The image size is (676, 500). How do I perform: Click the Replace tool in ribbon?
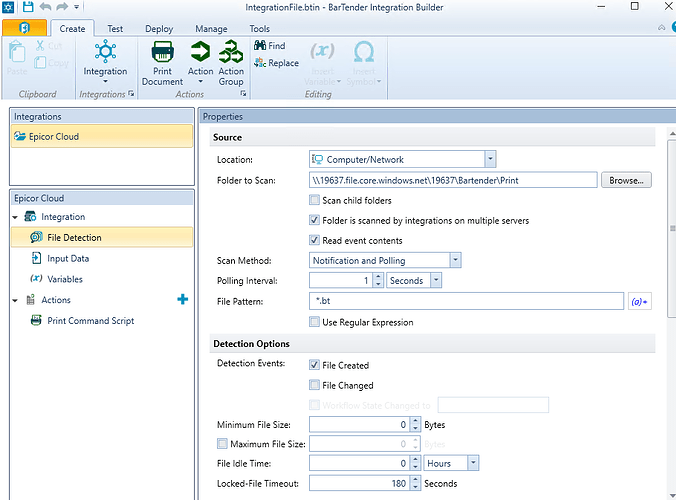click(x=276, y=63)
